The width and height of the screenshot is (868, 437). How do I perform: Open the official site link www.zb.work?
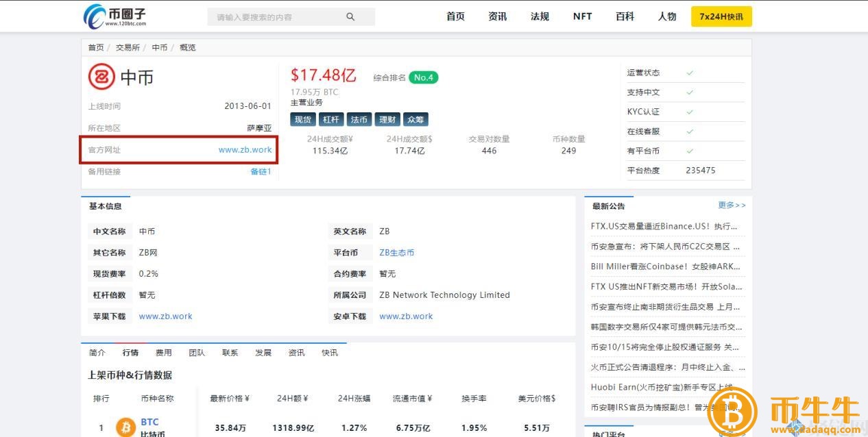(245, 149)
